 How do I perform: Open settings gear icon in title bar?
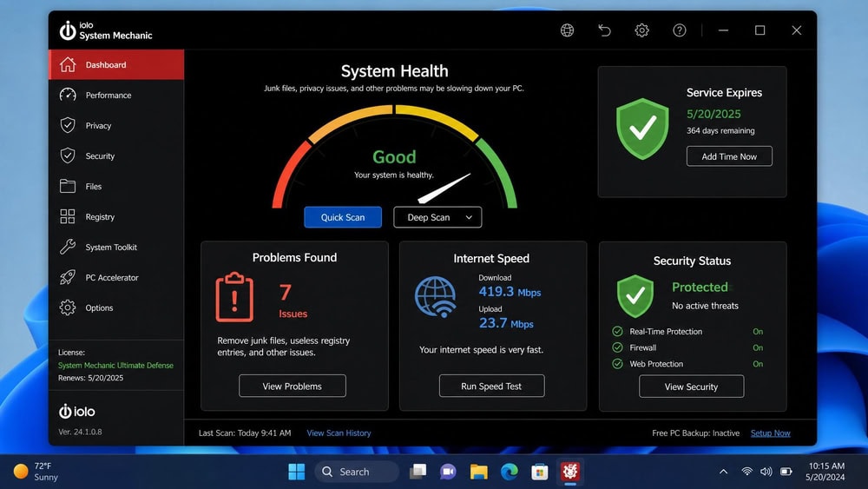(x=641, y=30)
